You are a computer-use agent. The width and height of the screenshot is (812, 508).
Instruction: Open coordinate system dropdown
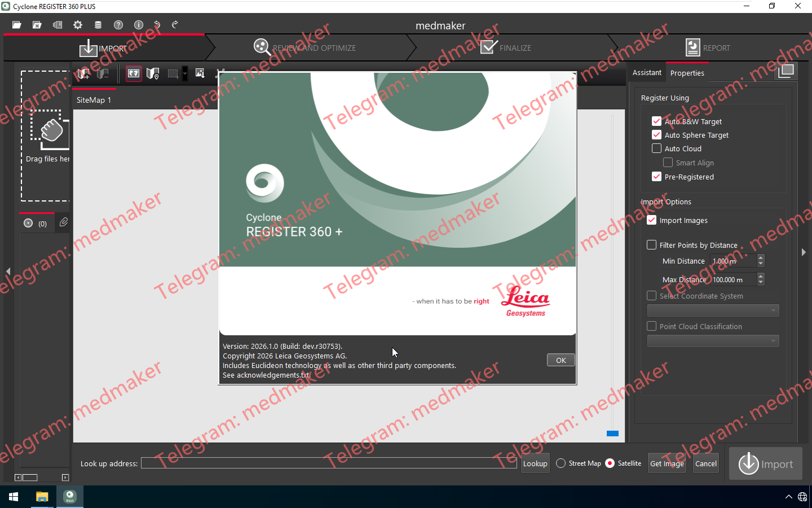click(x=713, y=310)
